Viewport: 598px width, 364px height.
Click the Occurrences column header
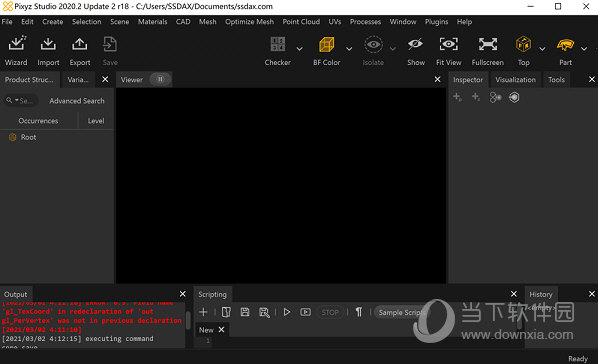point(38,121)
